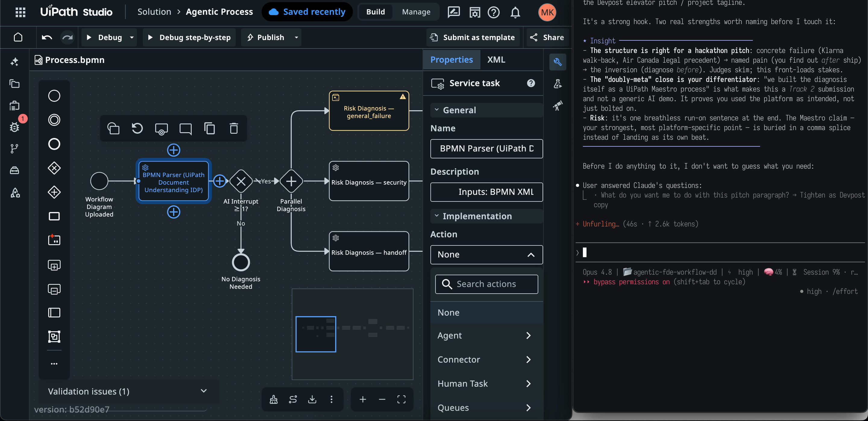Switch to the Manage view
The height and width of the screenshot is (421, 868).
[416, 12]
